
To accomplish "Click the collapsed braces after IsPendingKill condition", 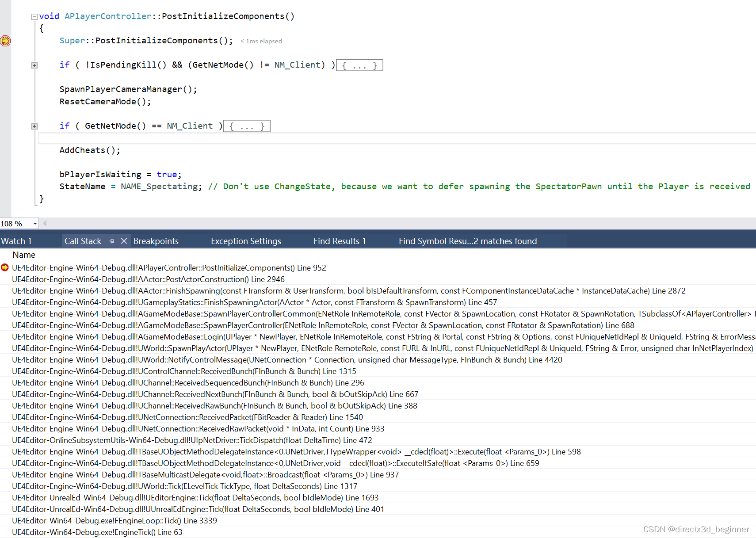I will (x=359, y=65).
